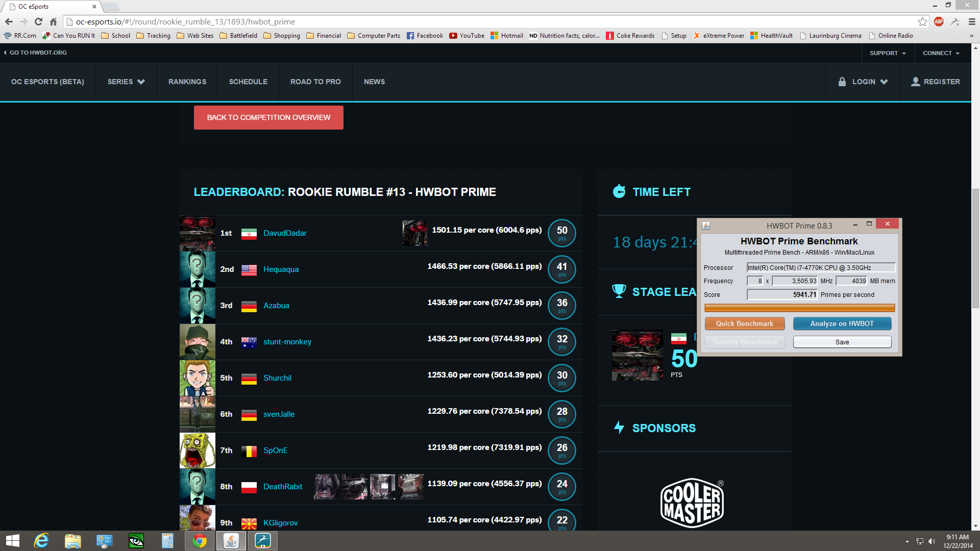Screen dimensions: 980x551
Task: Open the YouTube bookmark
Action: (x=467, y=36)
